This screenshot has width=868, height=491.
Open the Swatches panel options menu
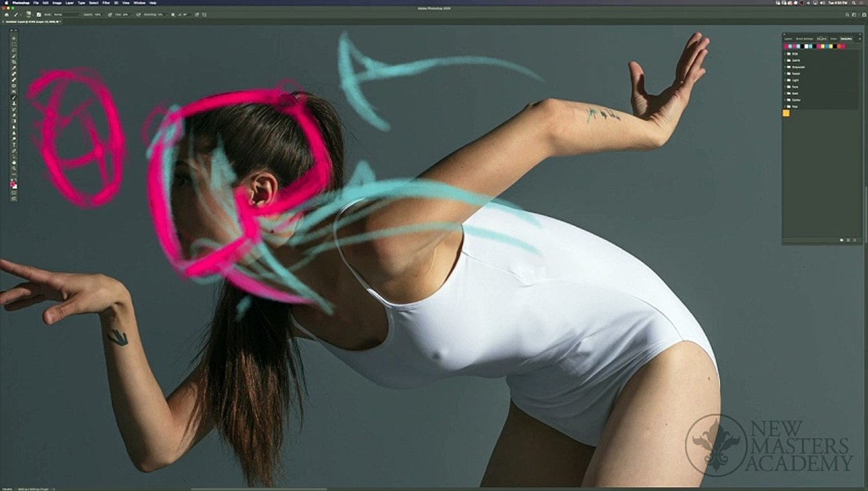coord(860,39)
